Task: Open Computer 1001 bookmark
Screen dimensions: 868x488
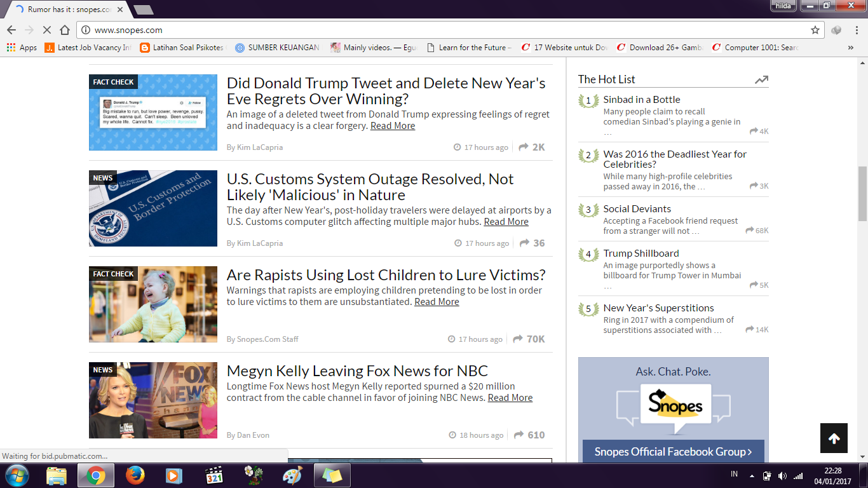Action: [x=755, y=48]
